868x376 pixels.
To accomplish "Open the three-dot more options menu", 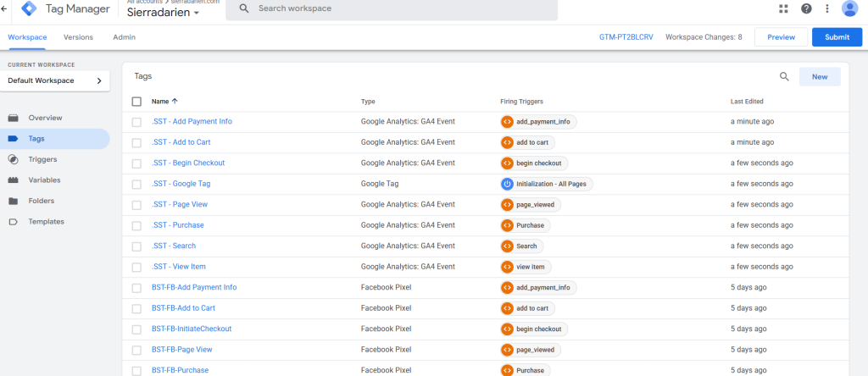I will pyautogui.click(x=827, y=8).
